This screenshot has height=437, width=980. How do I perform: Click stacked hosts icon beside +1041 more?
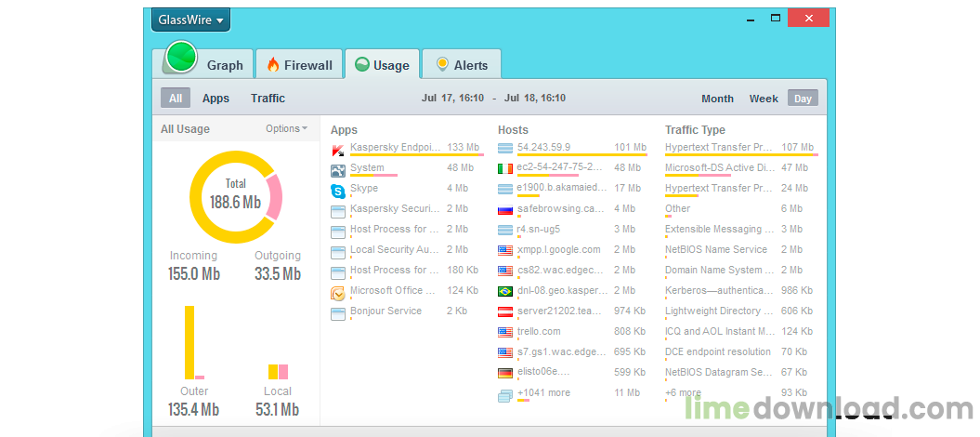(x=505, y=396)
